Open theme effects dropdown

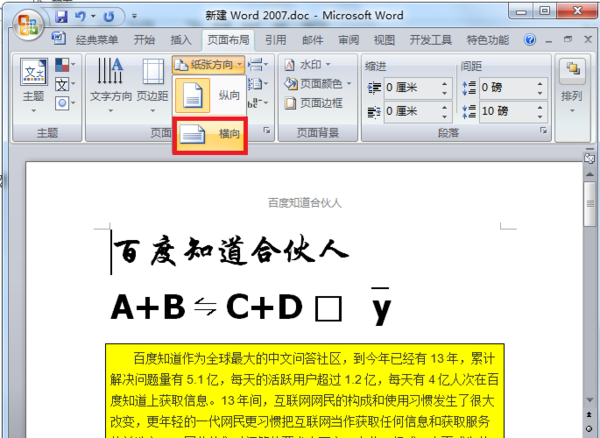tap(65, 103)
